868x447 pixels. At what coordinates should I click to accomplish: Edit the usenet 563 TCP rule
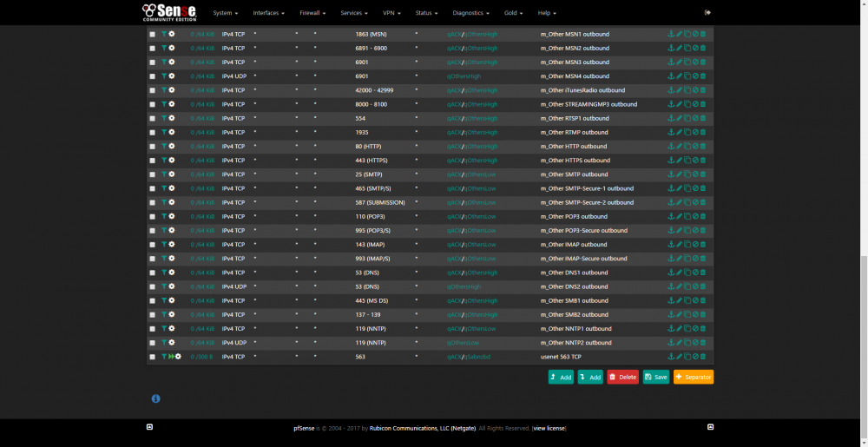click(x=680, y=357)
